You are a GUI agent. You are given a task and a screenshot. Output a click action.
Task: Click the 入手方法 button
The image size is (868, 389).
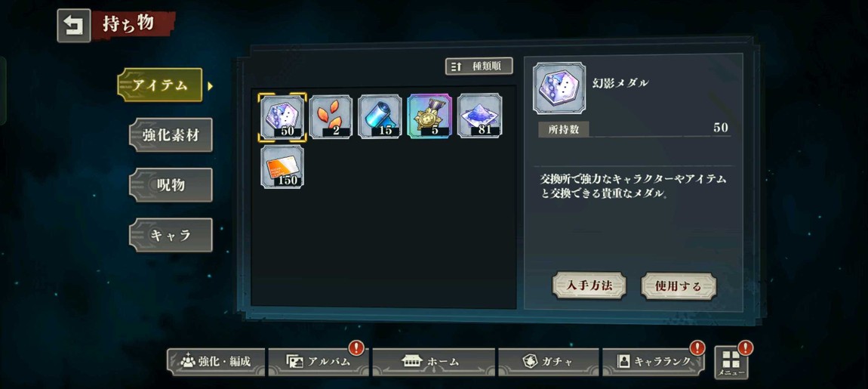(589, 286)
